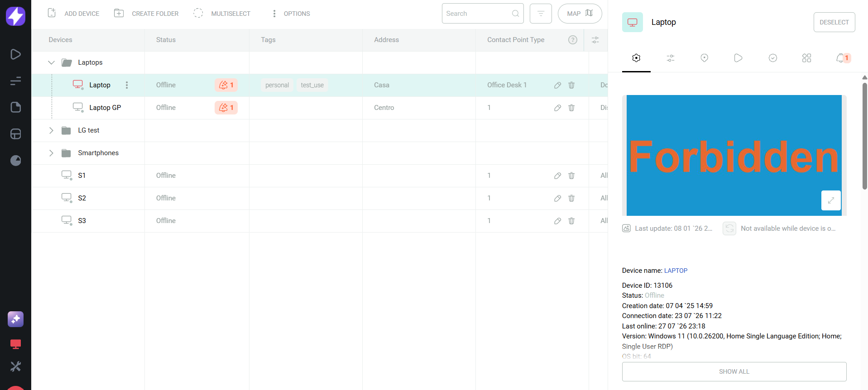Image resolution: width=868 pixels, height=390 pixels.
Task: Click the Casa address cell
Action: pyautogui.click(x=419, y=85)
